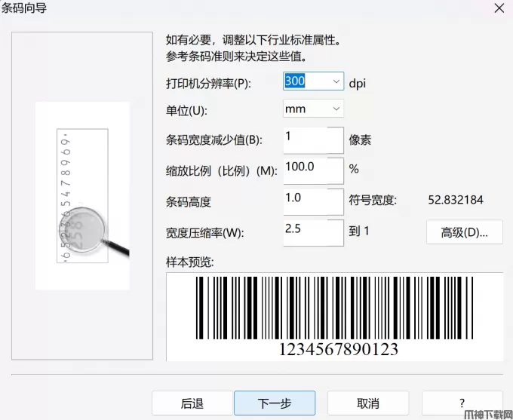Click the 条码宽度减少值(B): label

point(214,140)
